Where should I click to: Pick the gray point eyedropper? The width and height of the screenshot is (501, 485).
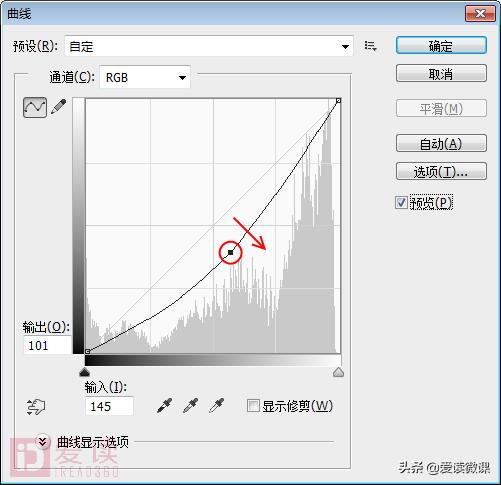(x=191, y=406)
